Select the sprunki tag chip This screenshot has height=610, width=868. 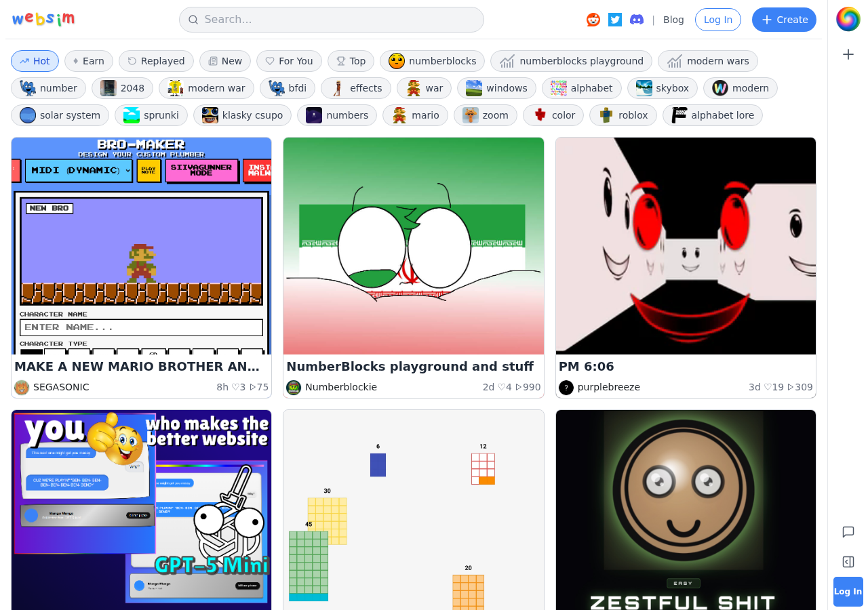tap(151, 115)
